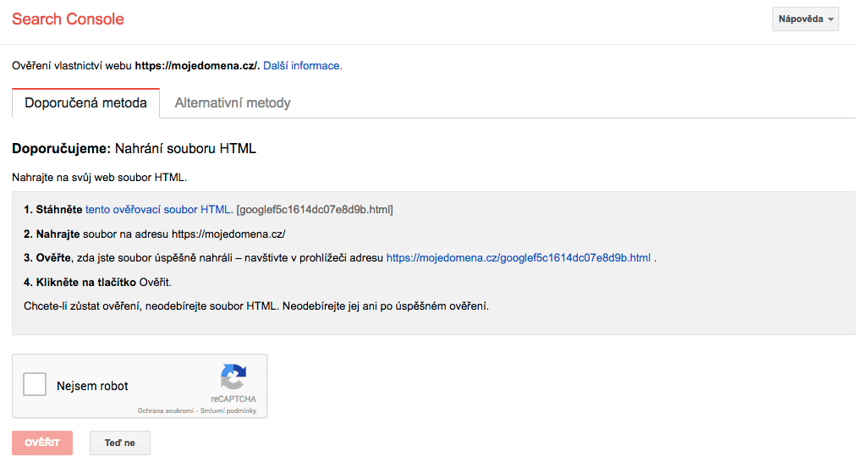Select the Doporučujeme: Nahrání souboru HTML heading
Image resolution: width=868 pixels, height=468 pixels.
134,148
